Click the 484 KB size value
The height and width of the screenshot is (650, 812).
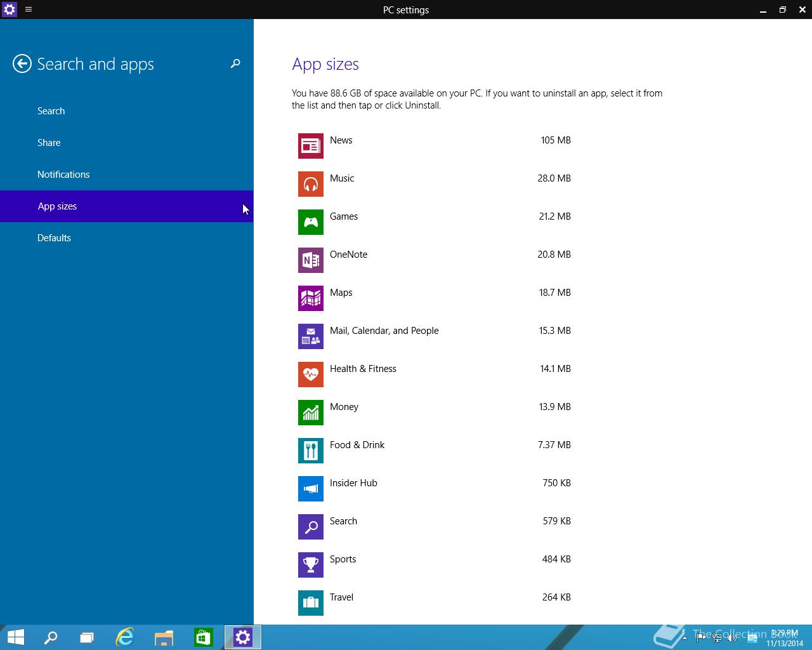[556, 559]
